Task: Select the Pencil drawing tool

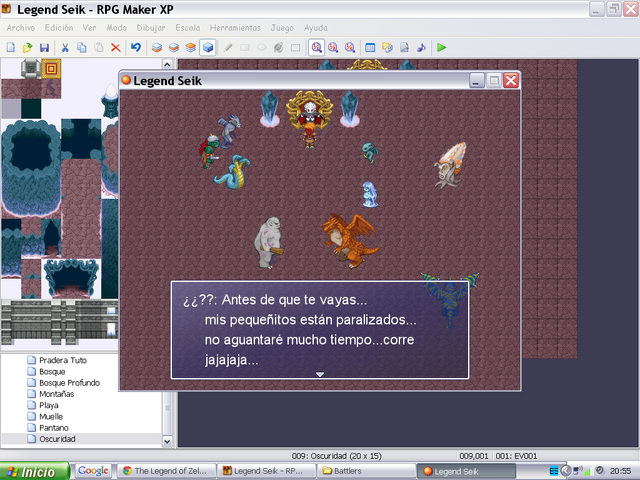Action: (x=228, y=47)
